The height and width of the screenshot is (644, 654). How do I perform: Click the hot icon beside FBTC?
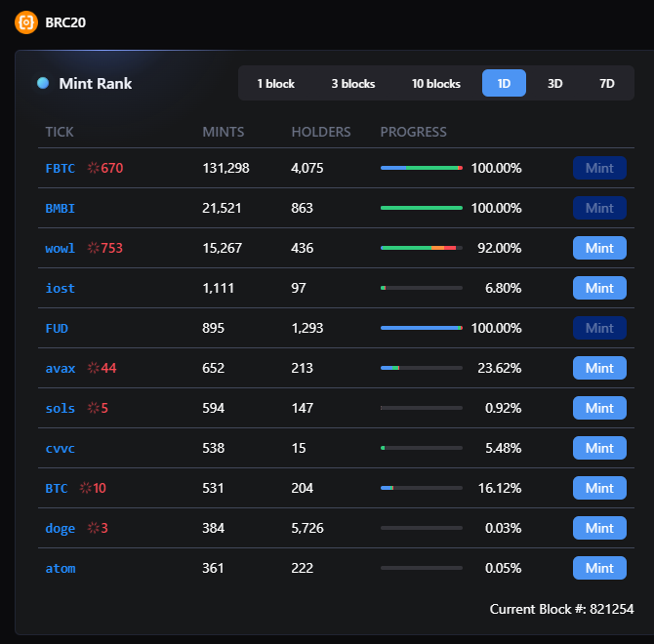[94, 168]
